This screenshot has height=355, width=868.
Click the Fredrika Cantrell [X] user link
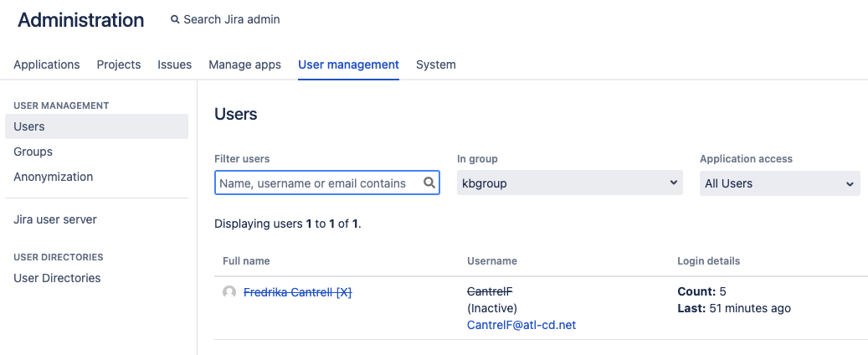click(297, 292)
